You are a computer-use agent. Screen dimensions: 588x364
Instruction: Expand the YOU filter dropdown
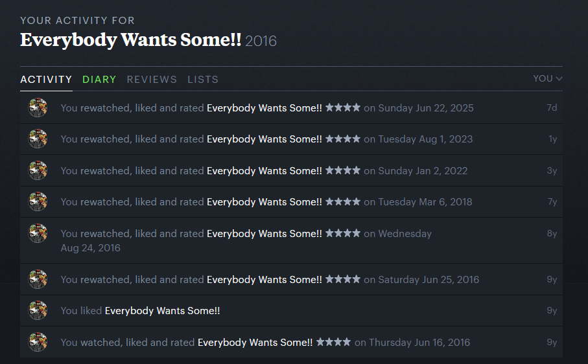547,78
